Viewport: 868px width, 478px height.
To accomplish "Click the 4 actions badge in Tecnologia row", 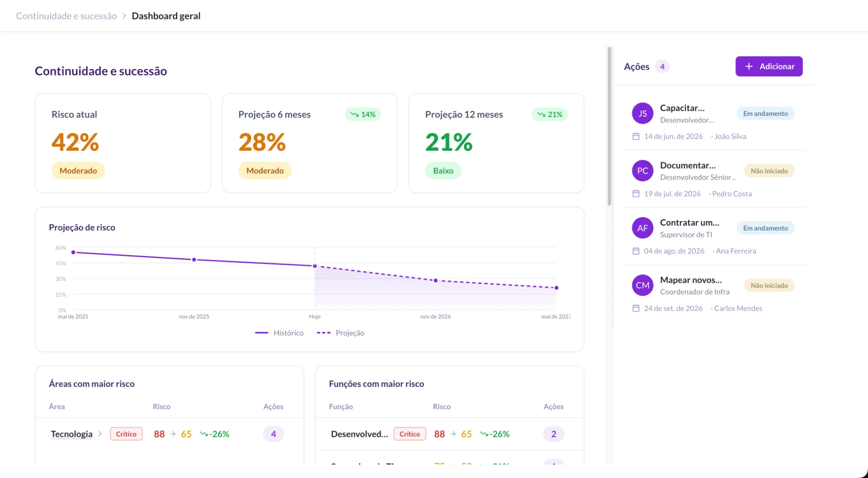I will pos(274,434).
